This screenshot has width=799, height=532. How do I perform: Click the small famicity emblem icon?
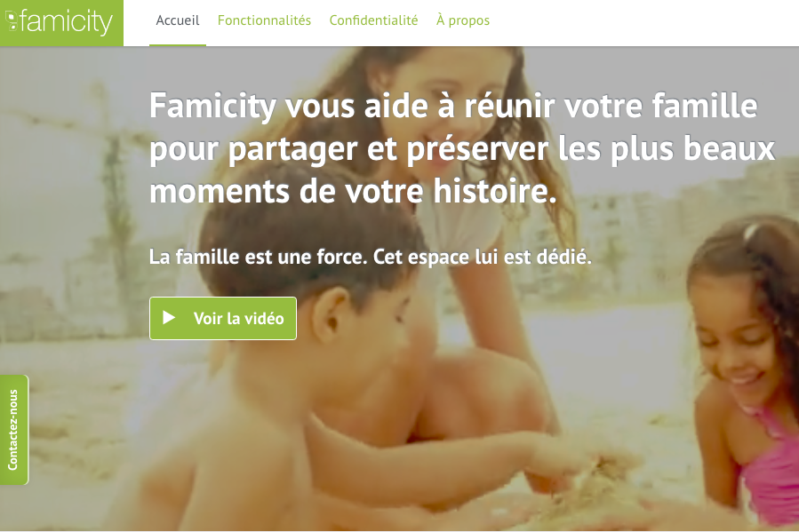(12, 21)
